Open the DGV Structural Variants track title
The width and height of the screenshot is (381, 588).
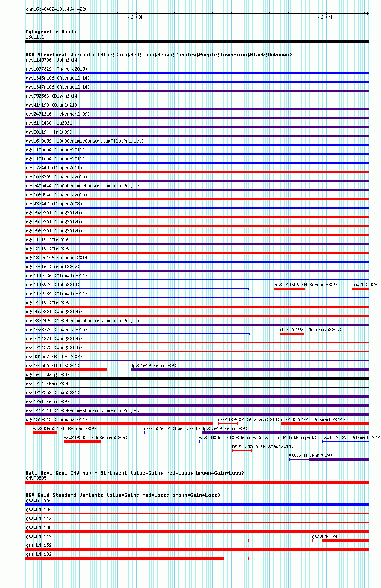point(159,55)
